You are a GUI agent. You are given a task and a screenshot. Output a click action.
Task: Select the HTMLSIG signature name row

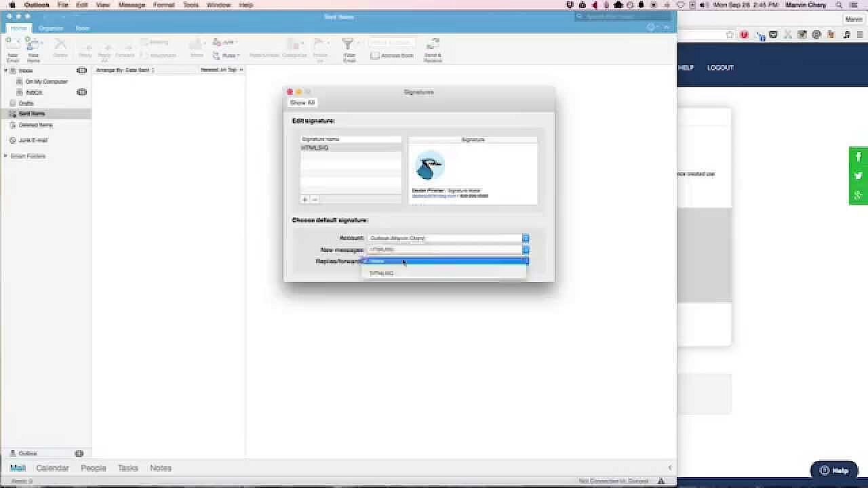(x=351, y=148)
